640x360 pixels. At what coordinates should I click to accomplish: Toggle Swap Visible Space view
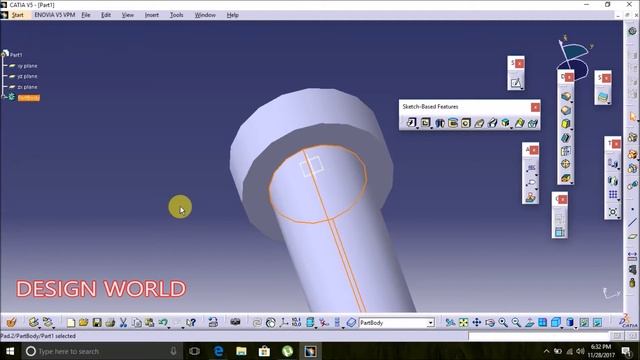pos(597,322)
